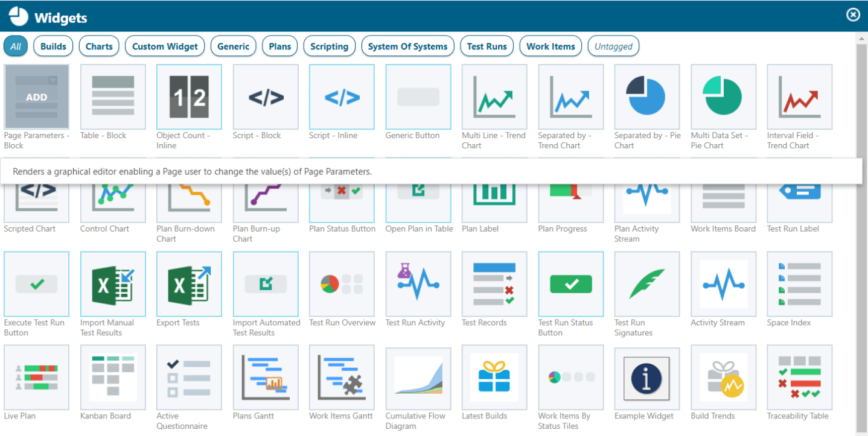This screenshot has height=436, width=868.
Task: Select the Example Widget with info icon
Action: click(646, 377)
